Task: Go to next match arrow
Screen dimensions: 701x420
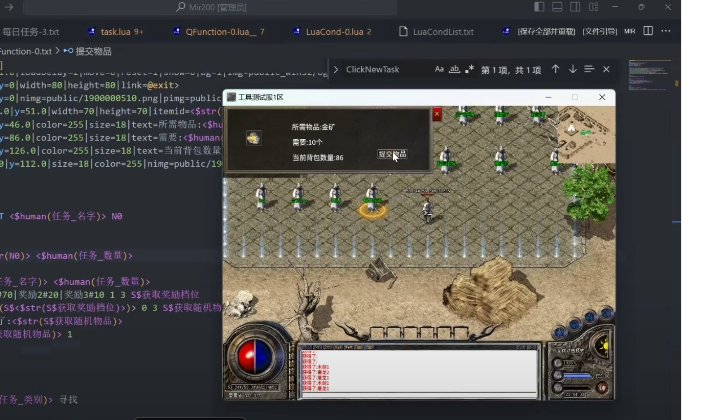Action: pyautogui.click(x=572, y=70)
